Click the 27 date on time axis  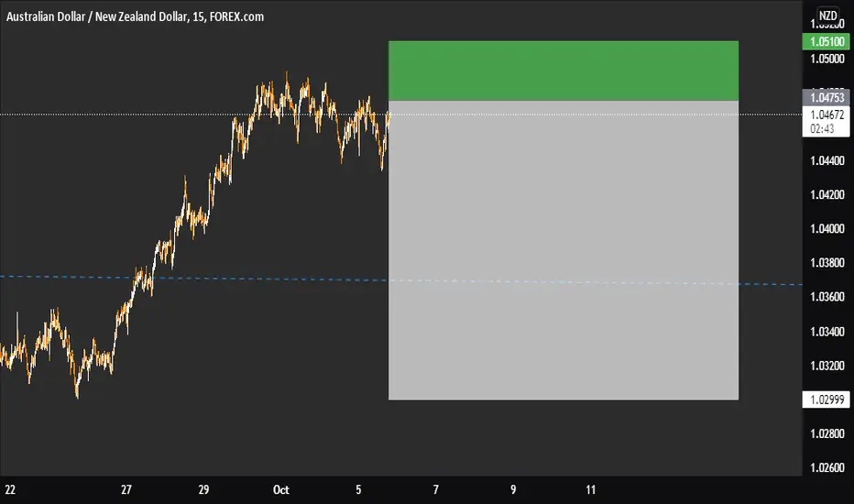point(126,488)
